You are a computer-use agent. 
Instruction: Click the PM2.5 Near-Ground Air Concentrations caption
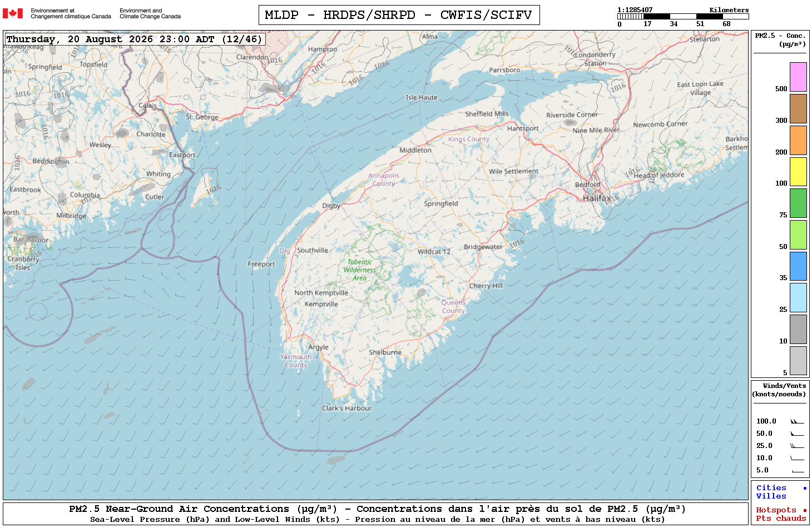tap(377, 509)
